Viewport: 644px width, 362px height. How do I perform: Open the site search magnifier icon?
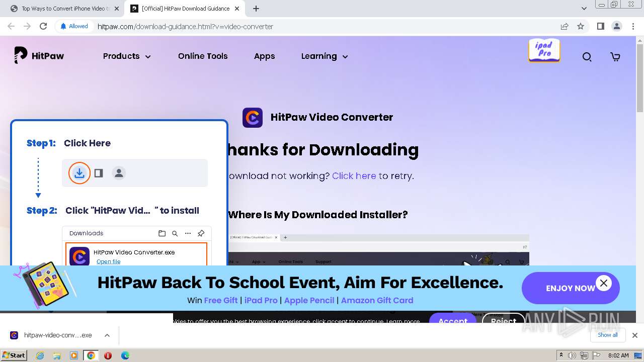click(x=587, y=57)
